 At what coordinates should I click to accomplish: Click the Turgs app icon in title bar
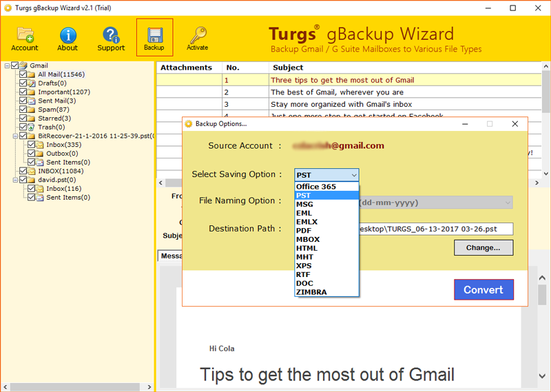coord(8,8)
